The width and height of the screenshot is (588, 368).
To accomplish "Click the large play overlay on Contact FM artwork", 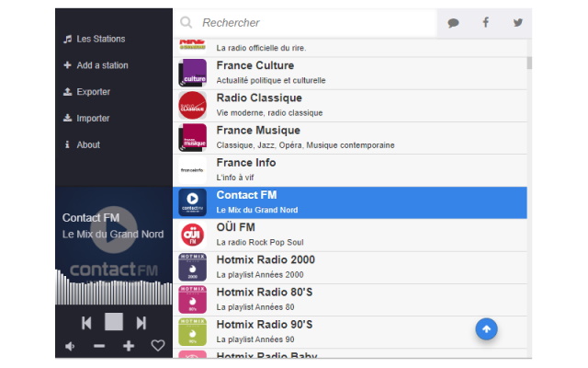I will [x=114, y=229].
